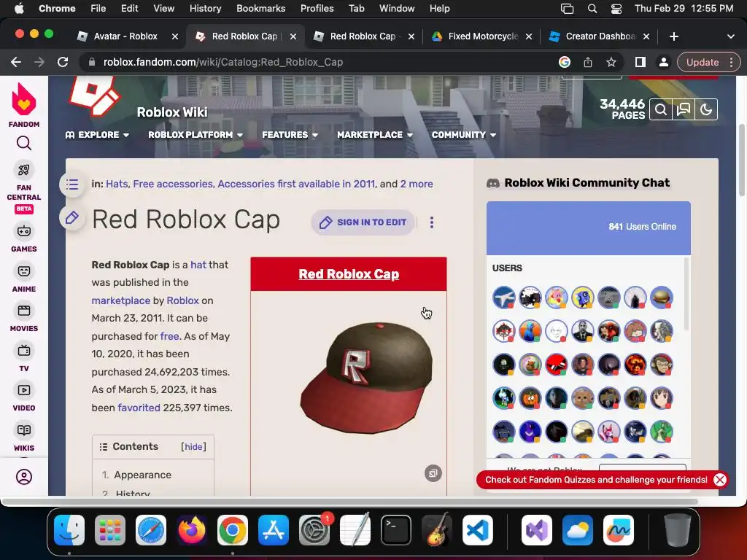This screenshot has height=560, width=747.
Task: Click the floating pencil edit button
Action: click(x=72, y=218)
